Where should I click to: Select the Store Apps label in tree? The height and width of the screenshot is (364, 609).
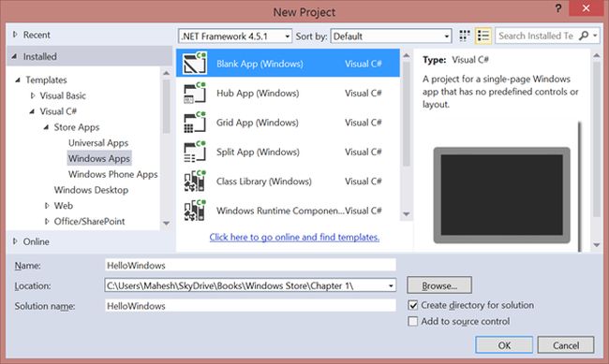77,127
